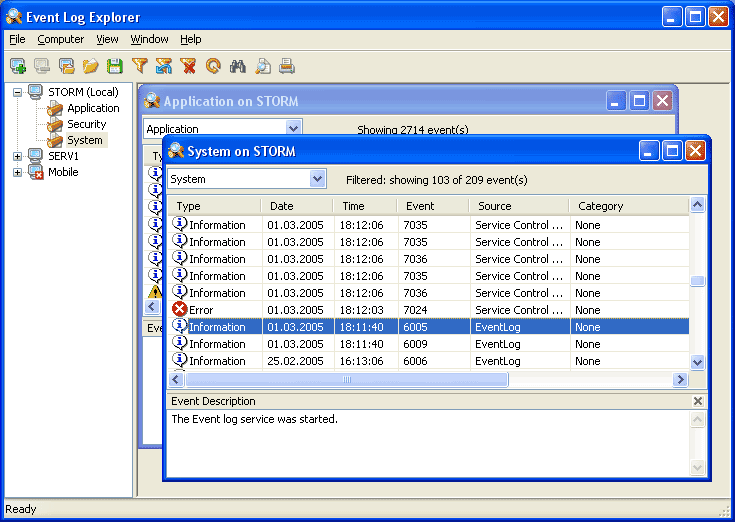The image size is (735, 522).
Task: Click event list scrollbar up arrow
Action: point(697,205)
